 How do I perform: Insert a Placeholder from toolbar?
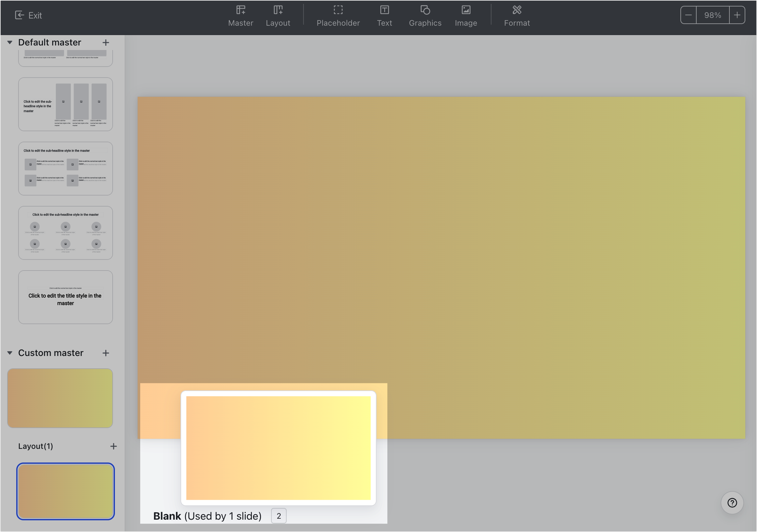click(338, 15)
